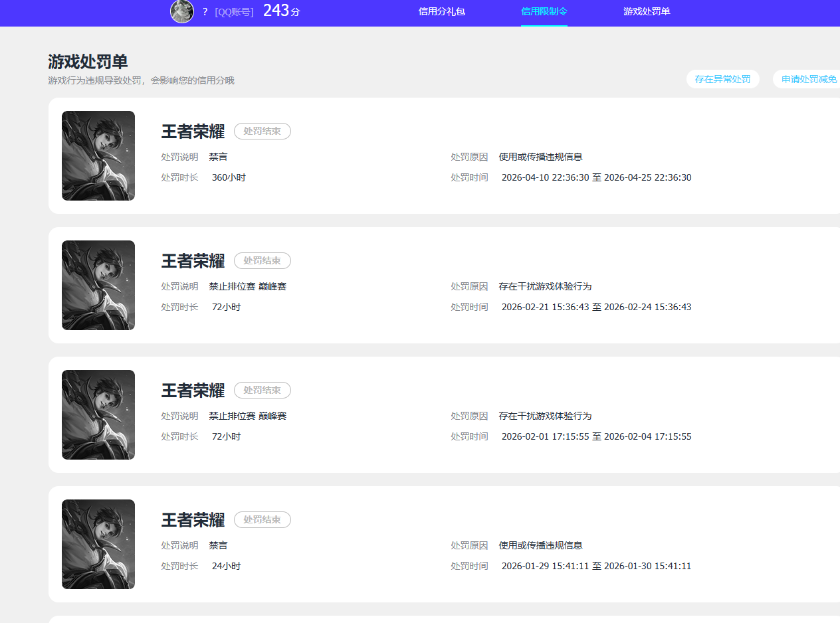Click the 游戏处罚单 page heading

pos(88,62)
